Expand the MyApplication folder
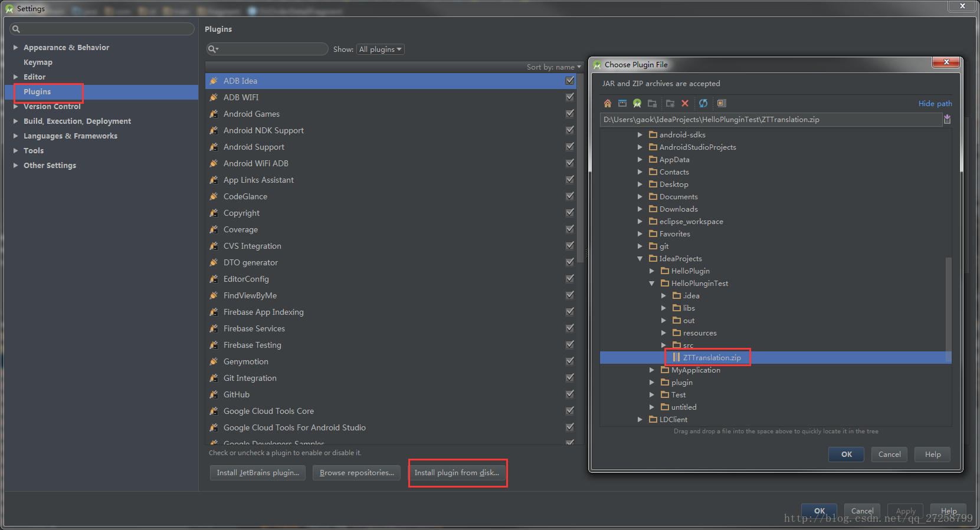 tap(652, 370)
